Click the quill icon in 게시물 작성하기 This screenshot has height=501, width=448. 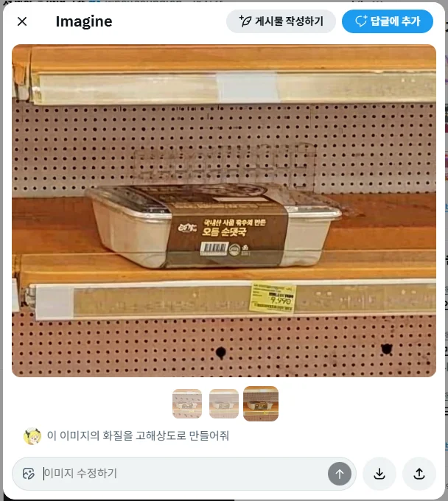245,21
